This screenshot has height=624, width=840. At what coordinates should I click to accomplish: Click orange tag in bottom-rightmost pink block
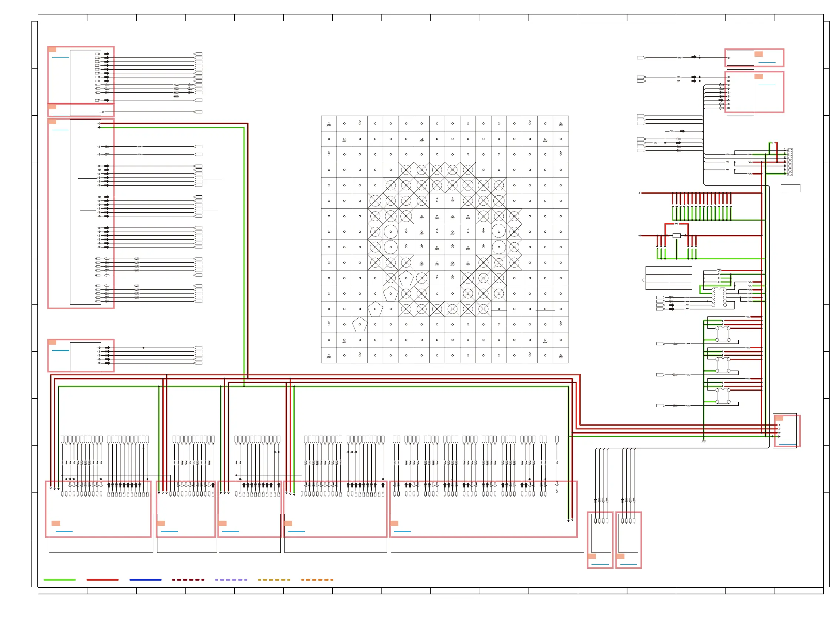pyautogui.click(x=620, y=556)
